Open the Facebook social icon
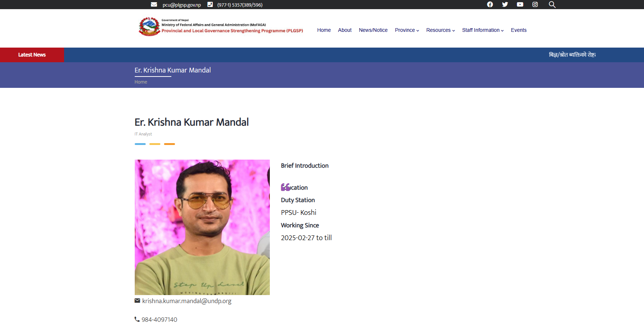 490,4
